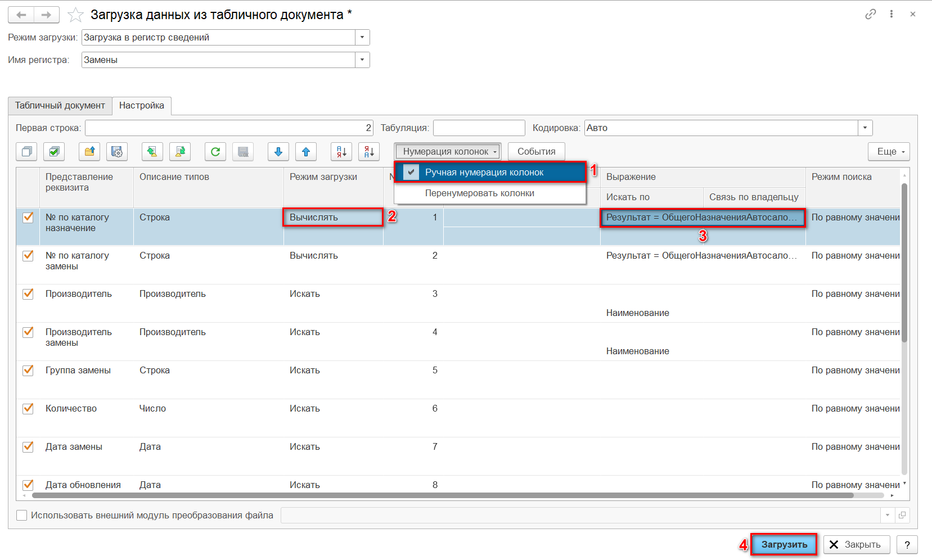The height and width of the screenshot is (560, 932).
Task: Toggle Ручная нумерация колонок menu item
Action: 490,172
